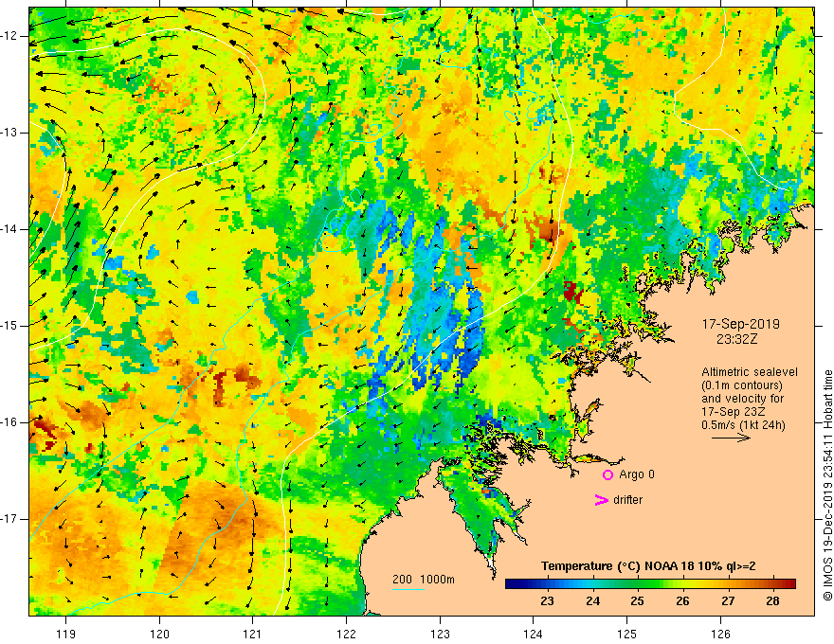This screenshot has height=644, width=834.
Task: Click the 'Argo 0' legend label
Action: tap(637, 474)
